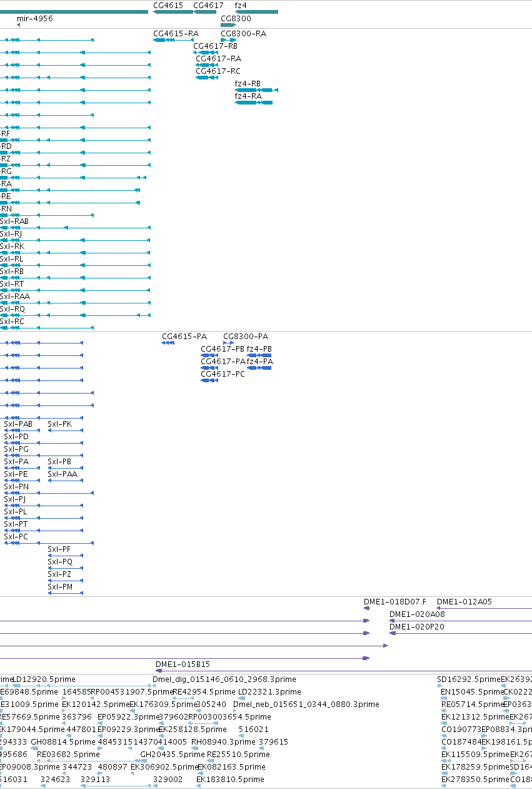Screen dimensions: 532x789
Task: Click transcript label CG4617-RC
Action: click(x=218, y=71)
